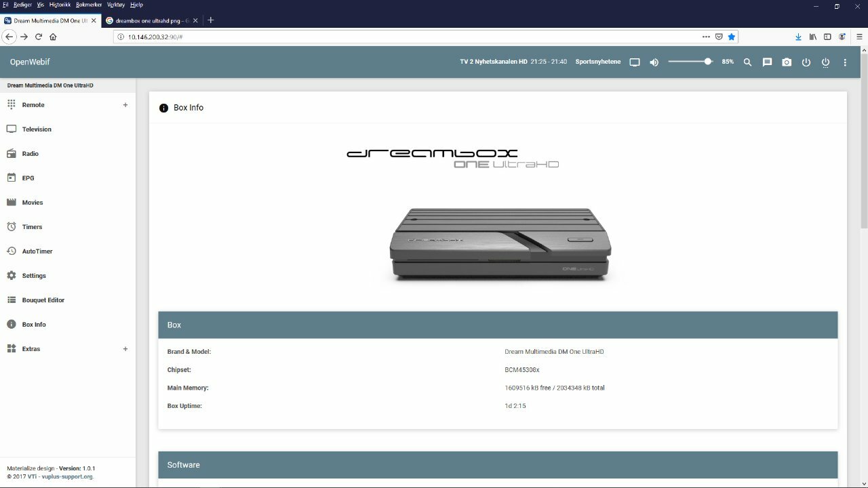Open the three-dot more options menu
Image resolution: width=868 pixels, height=488 pixels.
click(x=845, y=62)
